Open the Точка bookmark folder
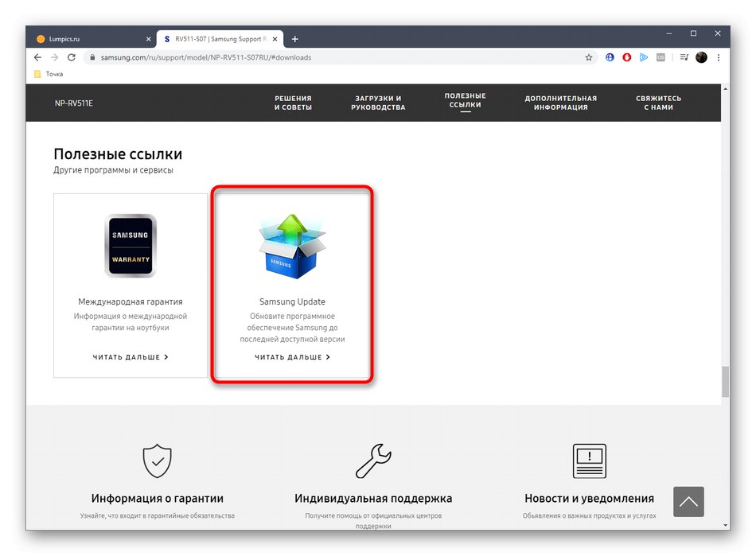756x556 pixels. coord(49,73)
